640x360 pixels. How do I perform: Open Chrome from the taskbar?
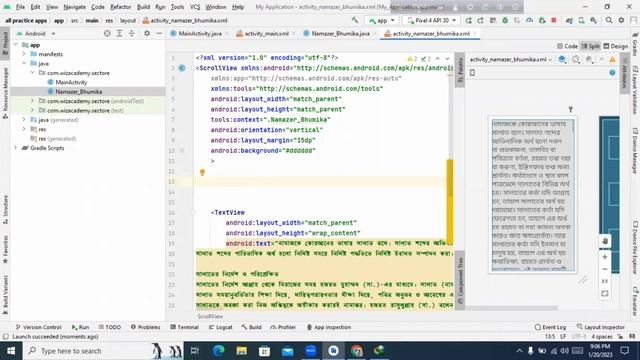tap(356, 351)
